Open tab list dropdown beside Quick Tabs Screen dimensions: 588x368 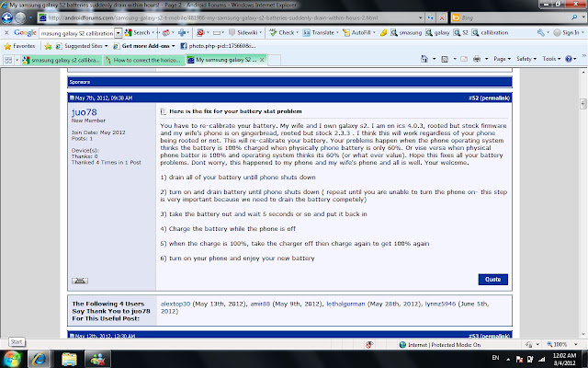[17, 60]
